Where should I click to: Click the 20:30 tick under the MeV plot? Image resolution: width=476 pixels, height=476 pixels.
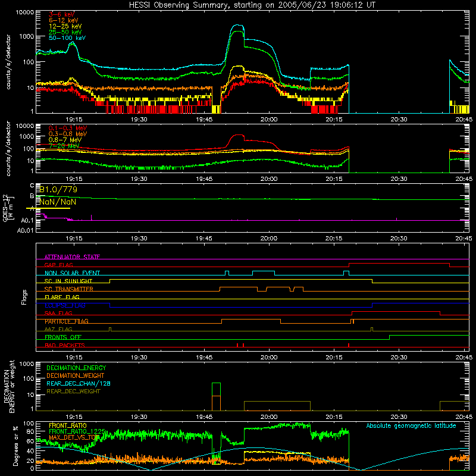click(x=399, y=179)
